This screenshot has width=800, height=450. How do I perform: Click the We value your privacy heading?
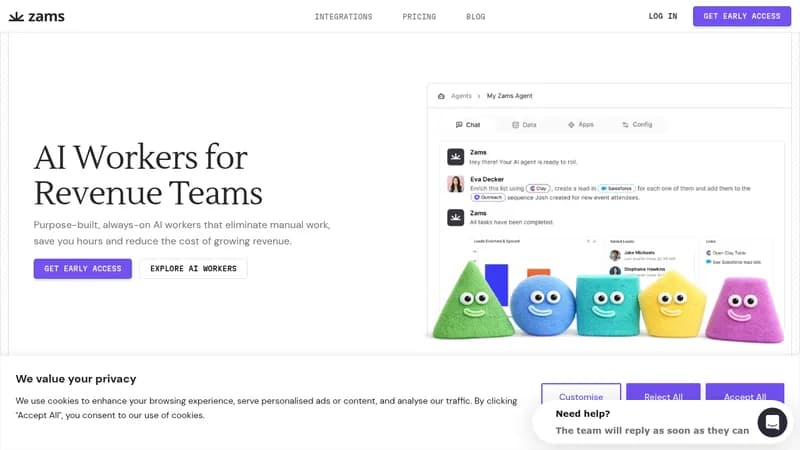pyautogui.click(x=76, y=379)
